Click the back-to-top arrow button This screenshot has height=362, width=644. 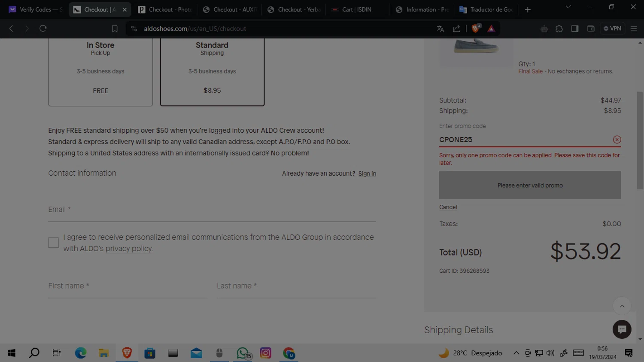click(622, 306)
